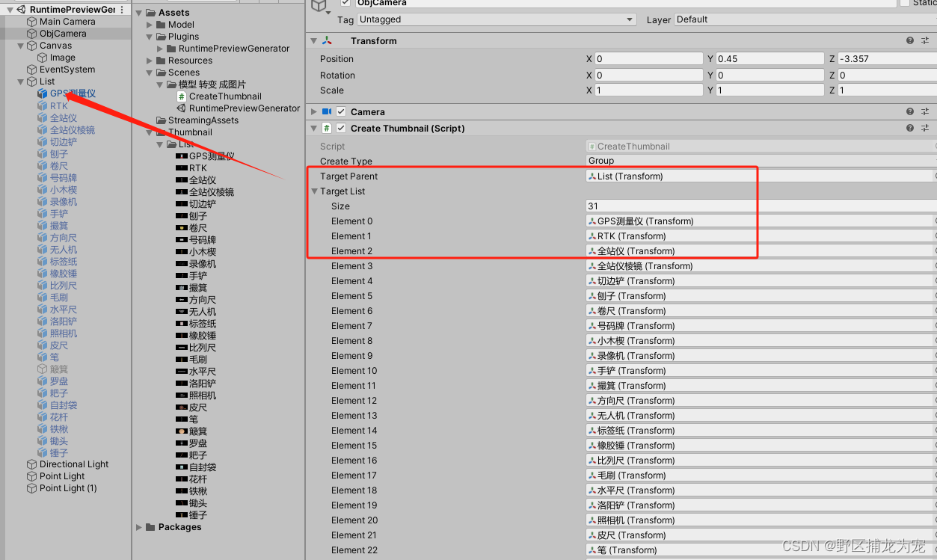Open Camera component preset settings icon
The image size is (937, 560).
pyautogui.click(x=927, y=111)
